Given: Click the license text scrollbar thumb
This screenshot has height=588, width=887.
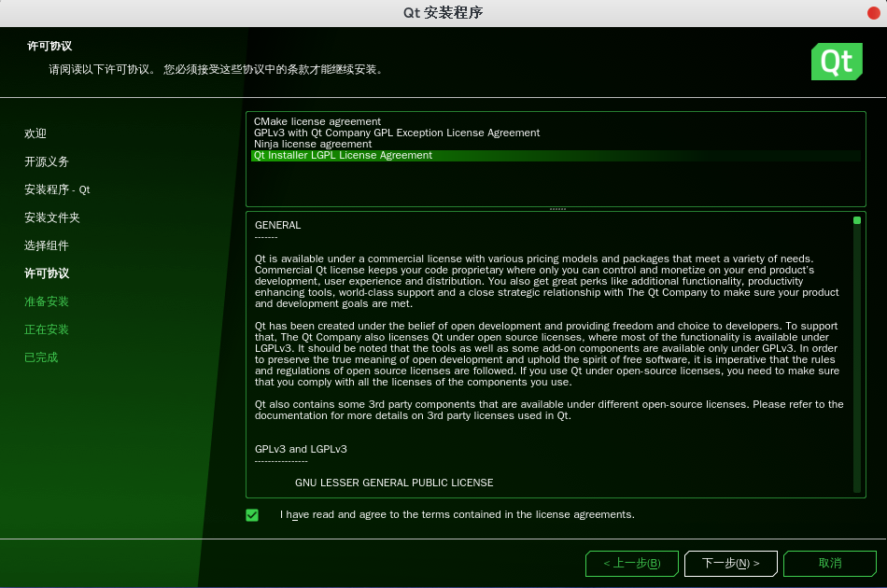Looking at the screenshot, I should 857,221.
